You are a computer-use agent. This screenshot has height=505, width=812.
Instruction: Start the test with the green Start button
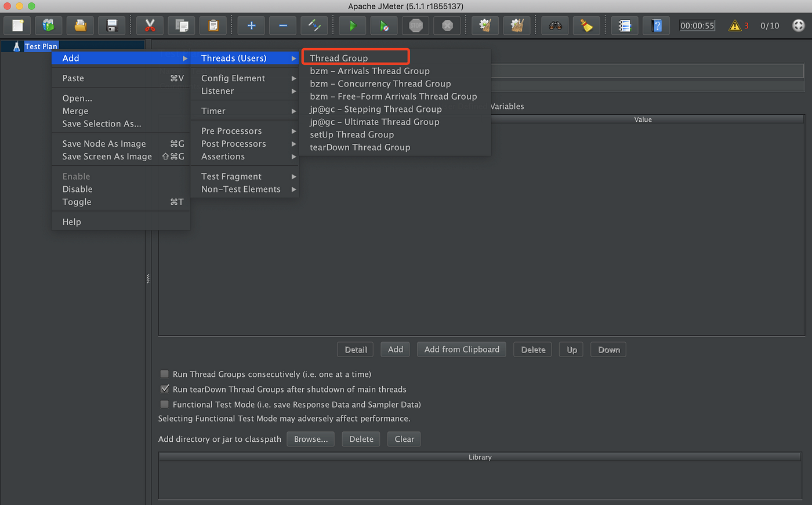click(x=352, y=26)
